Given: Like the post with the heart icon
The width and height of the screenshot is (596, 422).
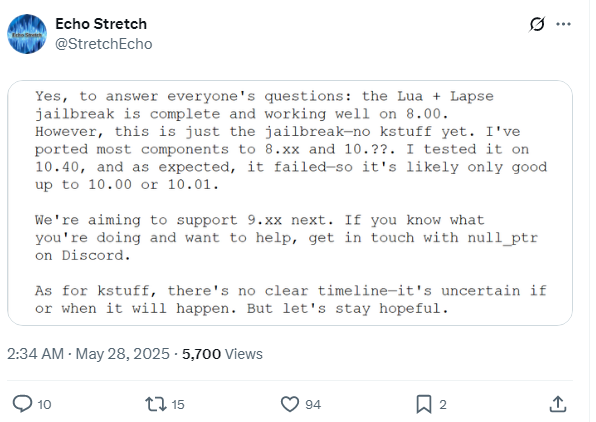Looking at the screenshot, I should 290,404.
